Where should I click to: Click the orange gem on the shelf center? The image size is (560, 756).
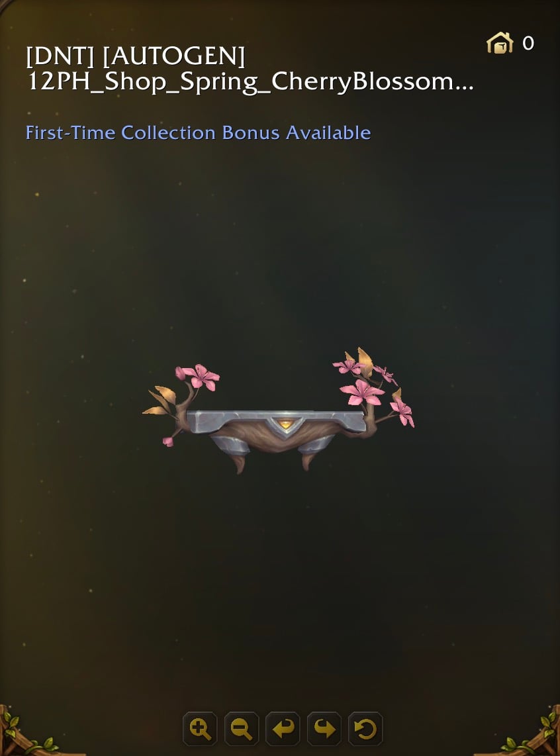(286, 425)
